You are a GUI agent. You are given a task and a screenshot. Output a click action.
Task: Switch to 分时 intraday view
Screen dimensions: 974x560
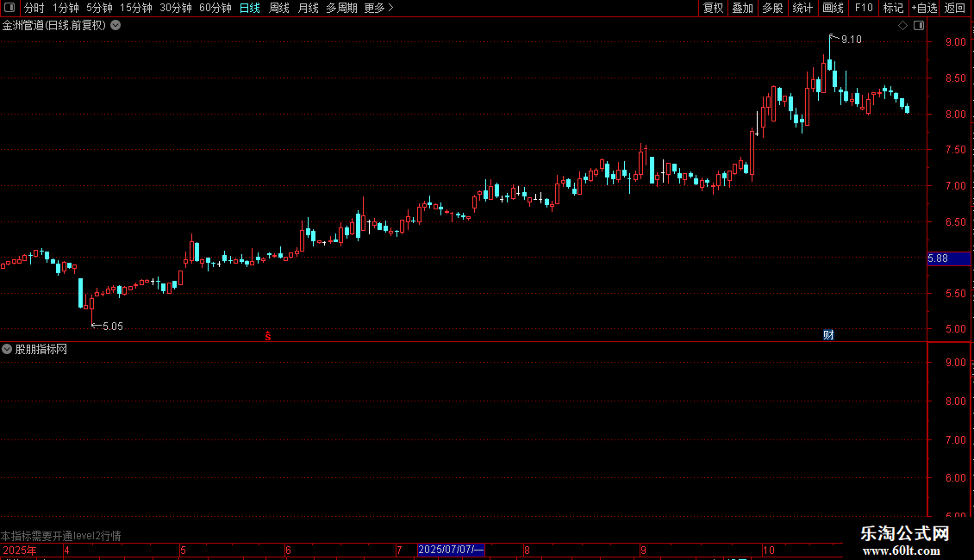pyautogui.click(x=34, y=8)
